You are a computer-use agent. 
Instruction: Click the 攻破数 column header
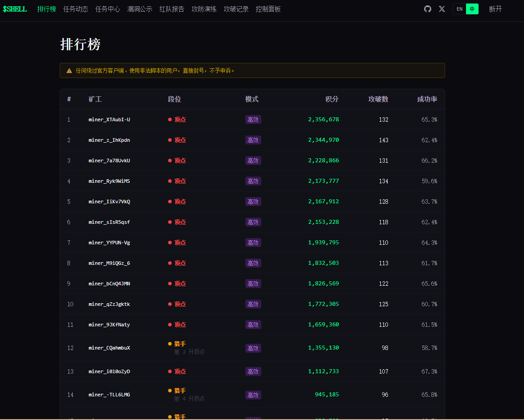[378, 99]
